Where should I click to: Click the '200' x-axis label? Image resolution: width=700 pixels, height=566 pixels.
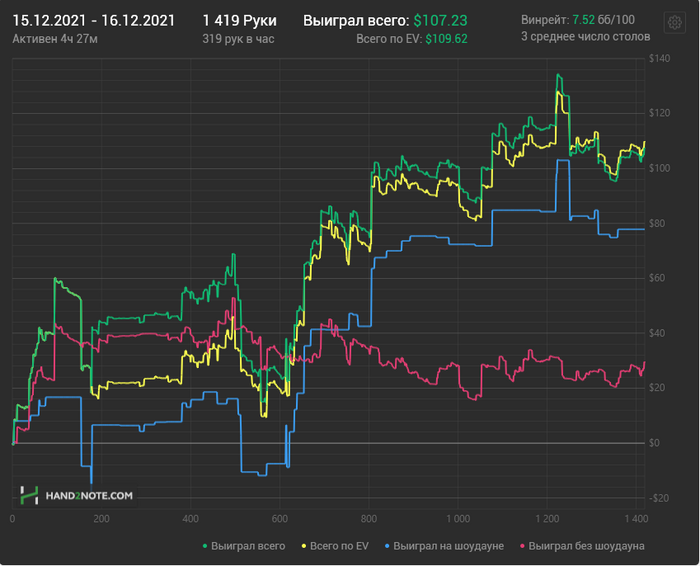(x=101, y=519)
